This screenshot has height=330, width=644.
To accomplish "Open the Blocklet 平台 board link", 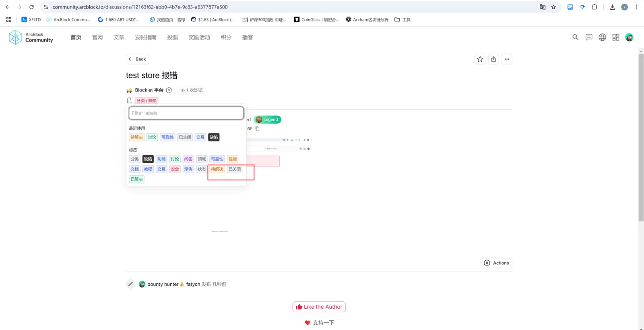I will coord(149,90).
